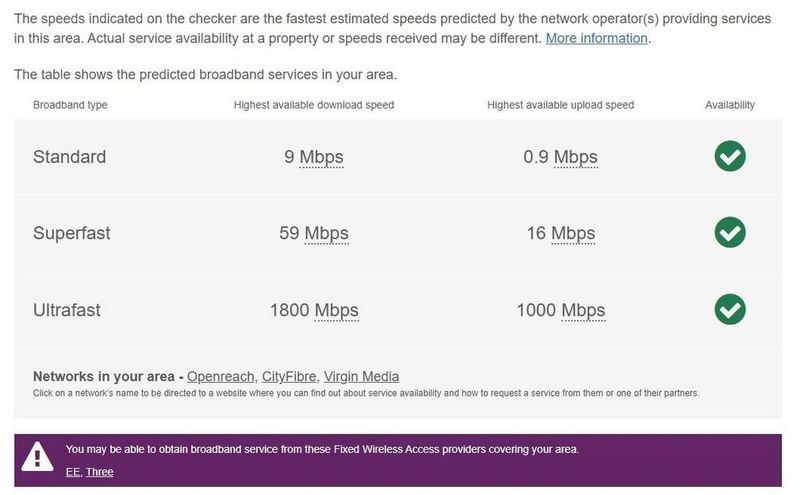
Task: Click the Superfast availability green checkmark
Action: coord(730,233)
